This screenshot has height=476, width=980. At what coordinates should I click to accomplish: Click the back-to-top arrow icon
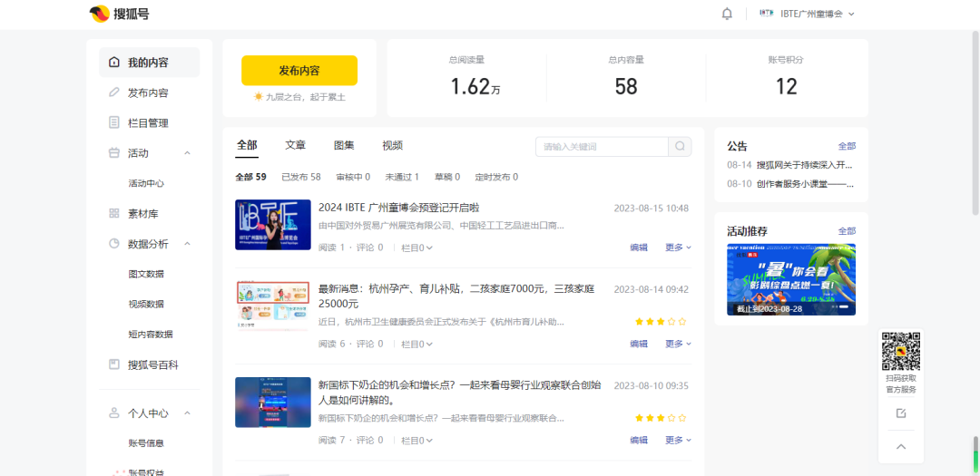pyautogui.click(x=901, y=447)
